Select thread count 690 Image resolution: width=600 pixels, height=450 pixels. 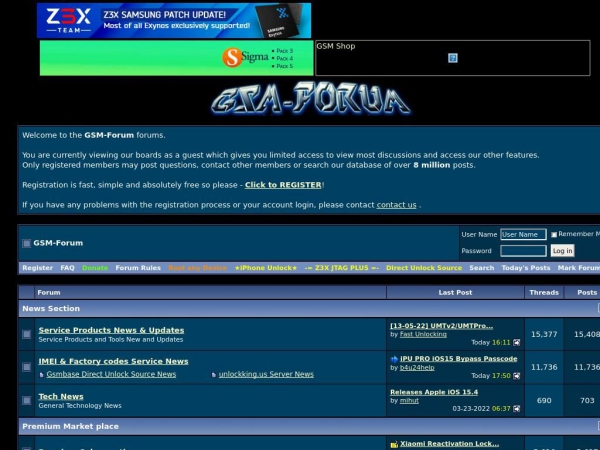click(544, 400)
